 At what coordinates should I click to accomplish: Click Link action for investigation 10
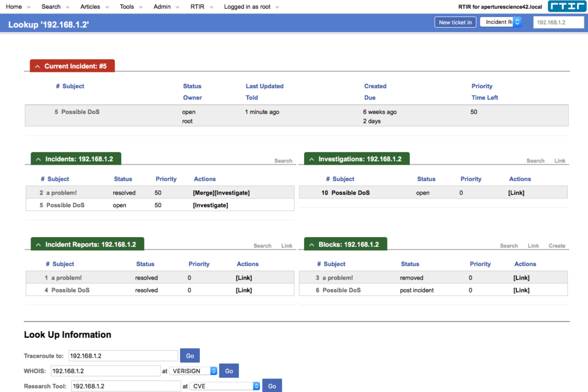(516, 192)
